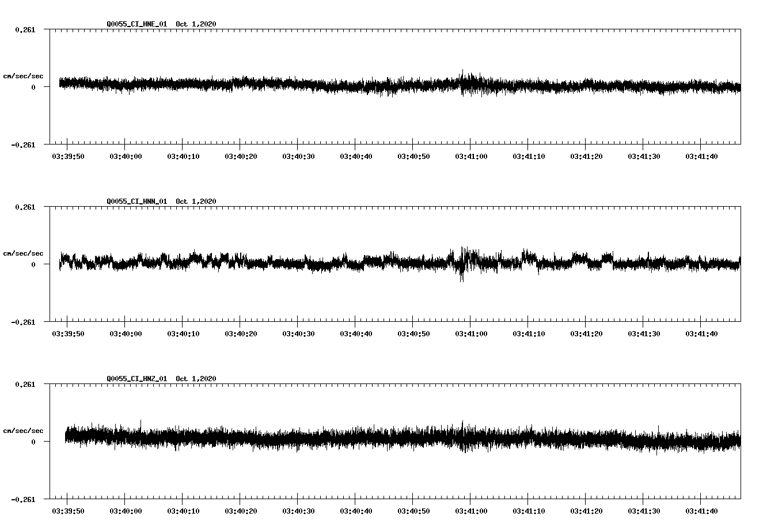Viewport: 782px width, 532px height.
Task: Click the cm/sec/sec unit label on first plot
Action: tap(22, 75)
